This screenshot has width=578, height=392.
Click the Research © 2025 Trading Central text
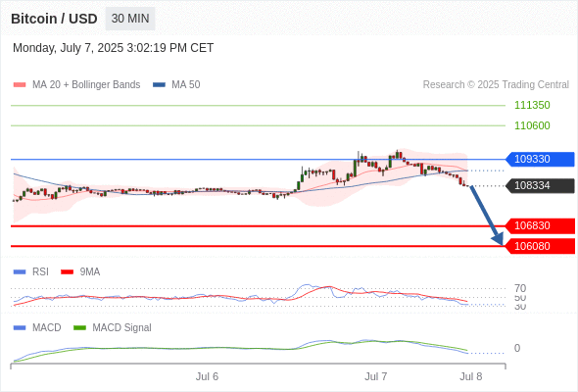coord(496,85)
